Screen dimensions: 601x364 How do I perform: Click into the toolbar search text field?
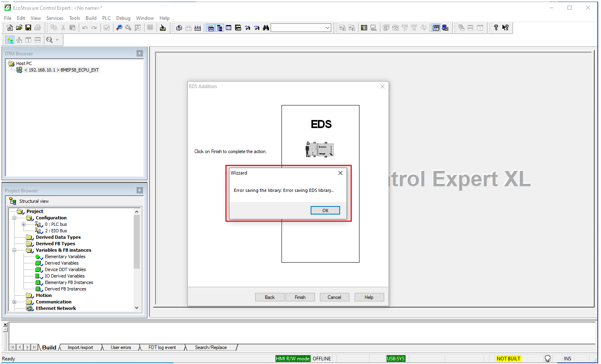(298, 28)
